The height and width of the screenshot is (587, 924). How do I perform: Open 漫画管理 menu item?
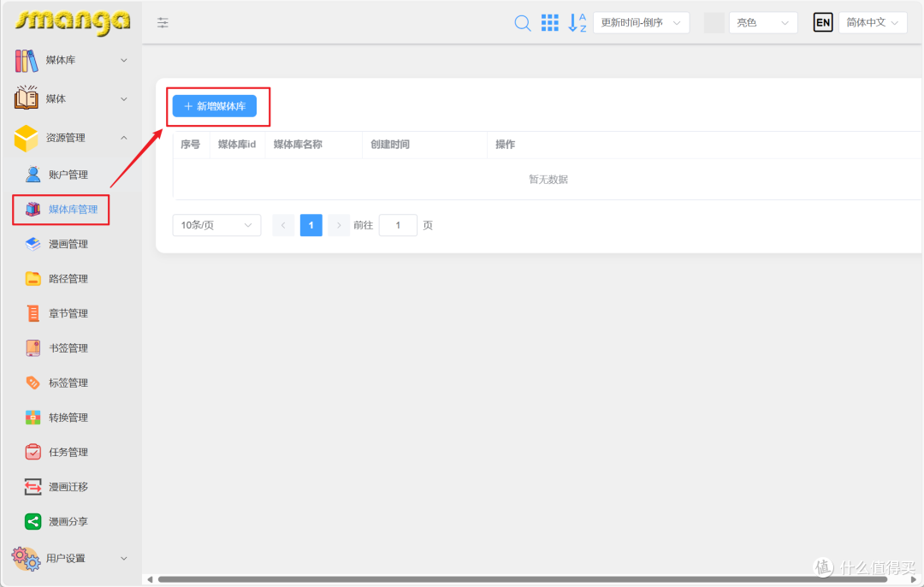coord(71,244)
